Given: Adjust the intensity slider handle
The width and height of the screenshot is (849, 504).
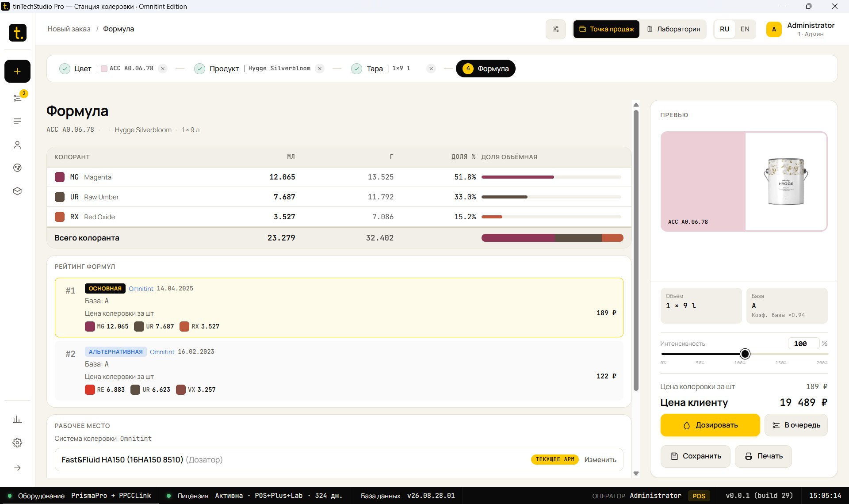Looking at the screenshot, I should click(x=745, y=354).
